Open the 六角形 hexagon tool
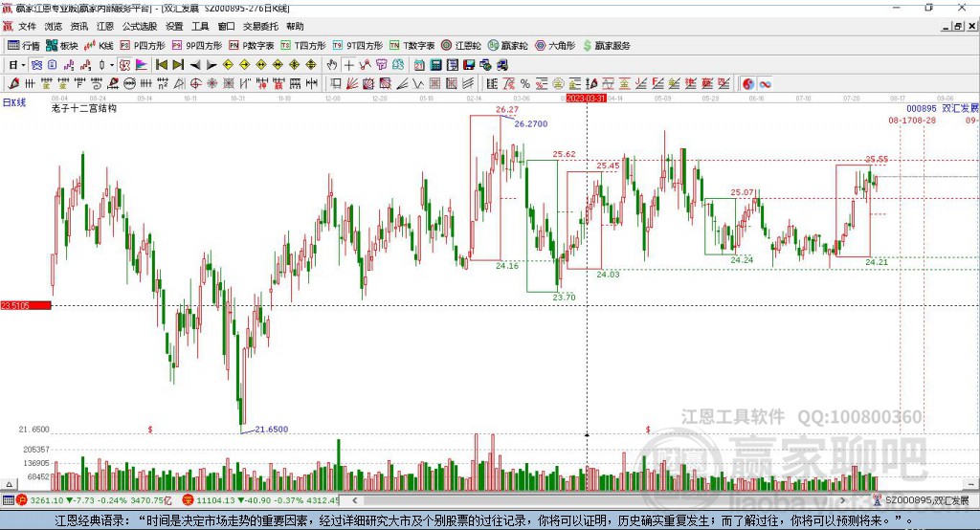 click(x=555, y=46)
